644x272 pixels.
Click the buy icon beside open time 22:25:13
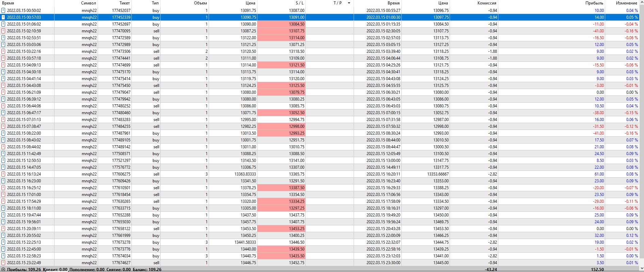click(3, 242)
